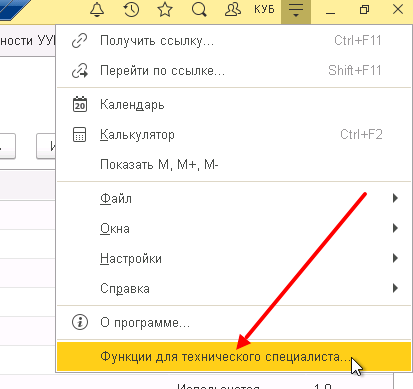
Task: Choose Перейти по ссылке menu entry
Action: coord(234,71)
